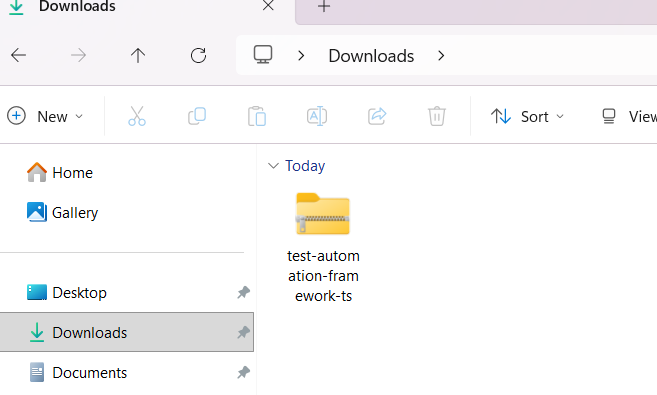
Task: Select the test-automation-framework-ts zip folder icon
Action: tap(323, 214)
